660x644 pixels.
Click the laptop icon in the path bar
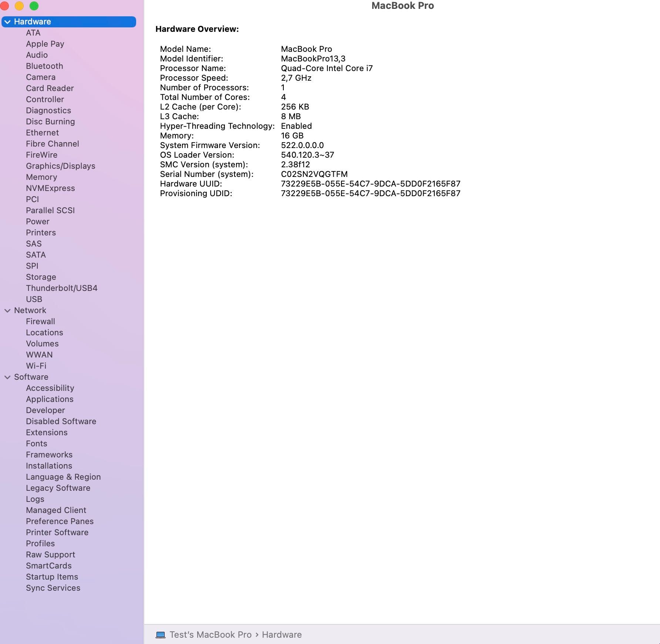pos(161,635)
